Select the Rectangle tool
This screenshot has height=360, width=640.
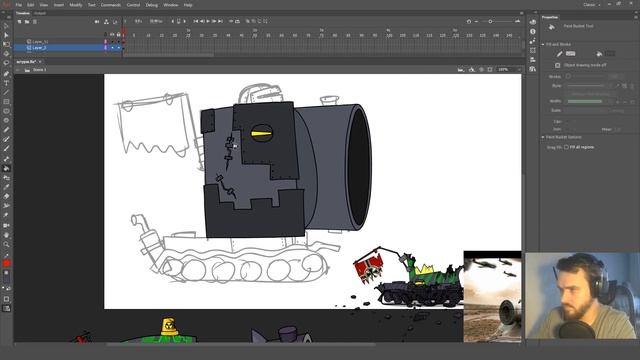pyautogui.click(x=6, y=102)
